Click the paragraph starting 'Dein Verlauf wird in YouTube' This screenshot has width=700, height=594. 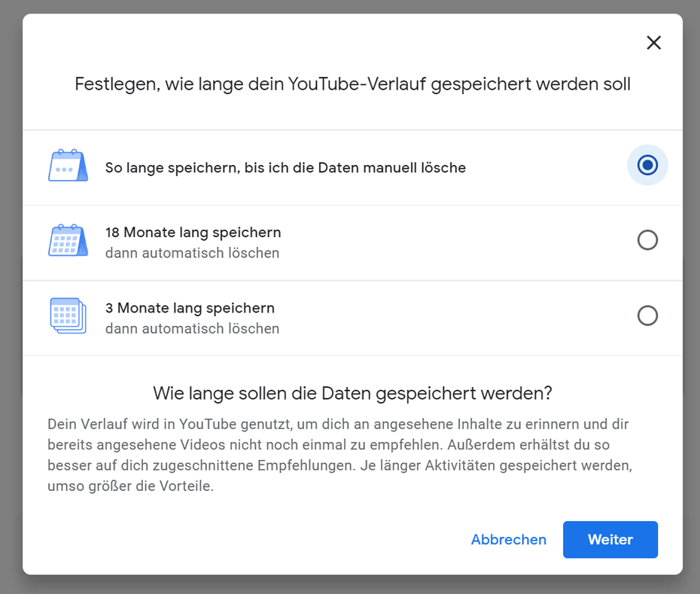point(340,455)
